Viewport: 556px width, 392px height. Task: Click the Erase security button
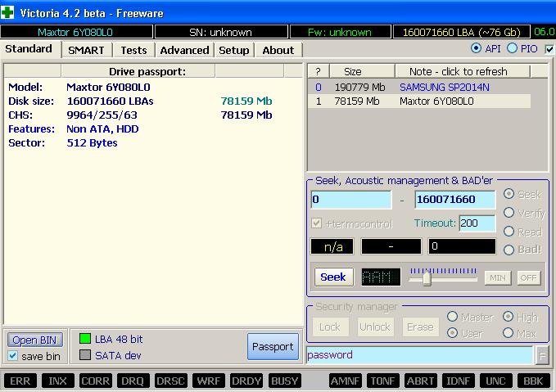(420, 327)
